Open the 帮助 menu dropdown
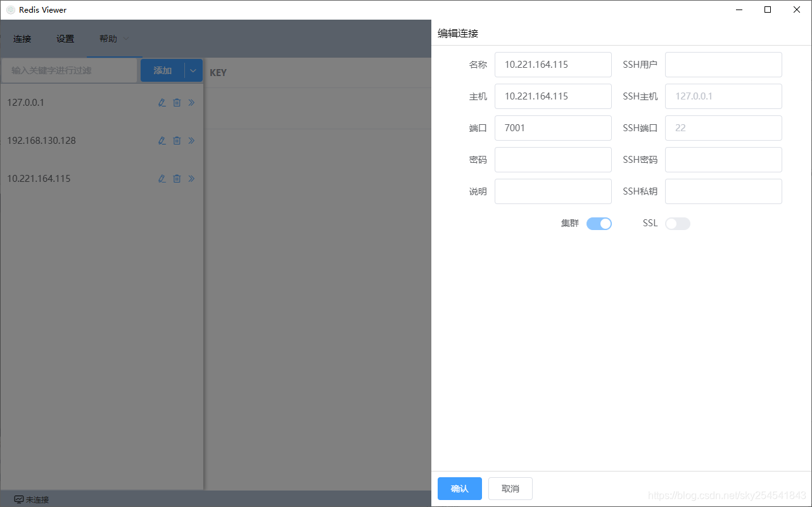812x507 pixels. point(114,39)
